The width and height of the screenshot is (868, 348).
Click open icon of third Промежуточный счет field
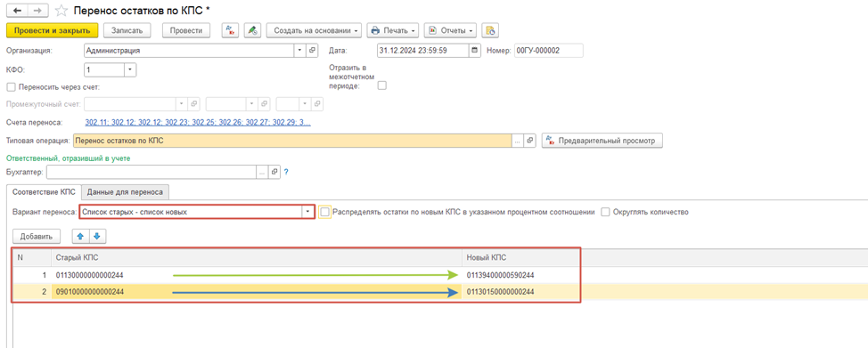pos(318,103)
